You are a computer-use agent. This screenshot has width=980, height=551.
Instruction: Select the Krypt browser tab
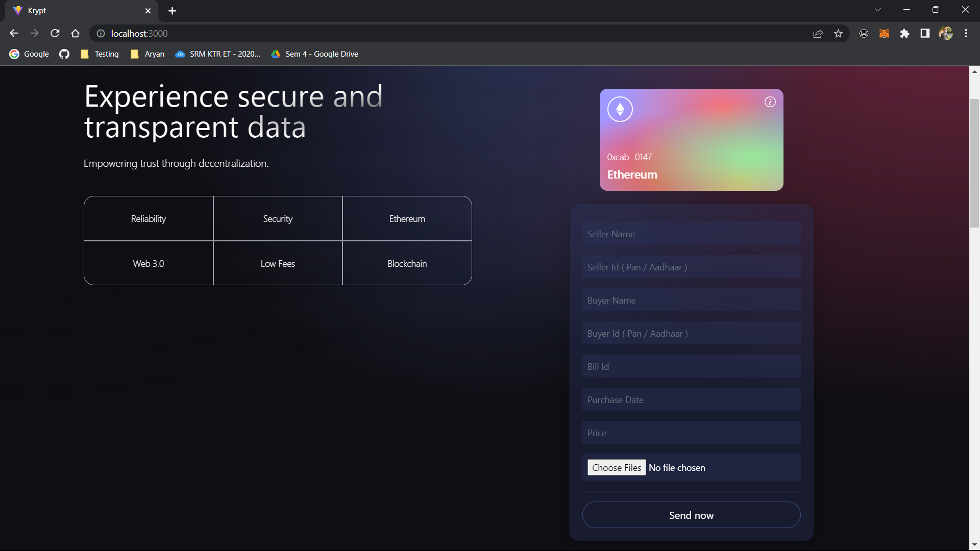coord(77,11)
